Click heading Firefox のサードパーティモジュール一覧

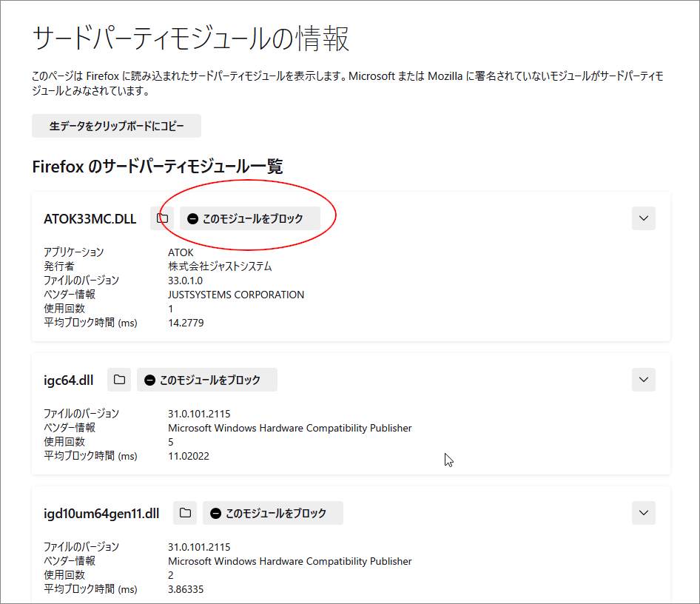click(x=158, y=167)
